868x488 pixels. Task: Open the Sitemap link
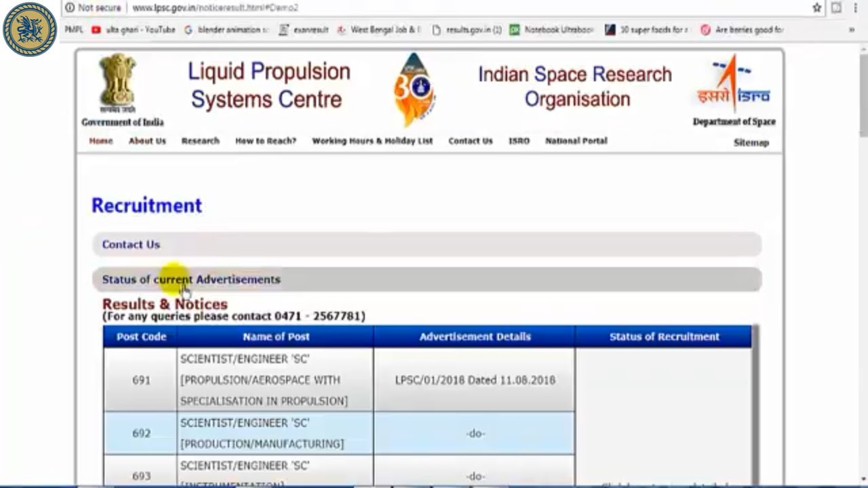(751, 142)
